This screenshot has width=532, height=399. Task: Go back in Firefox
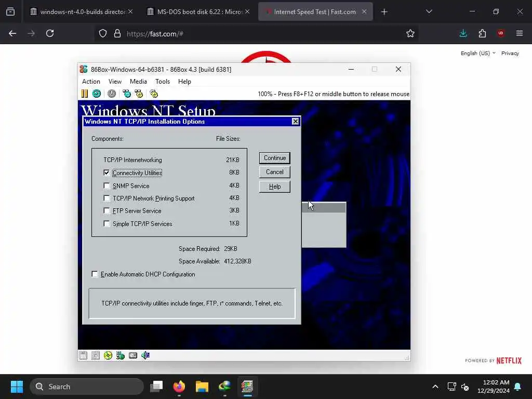pos(12,33)
